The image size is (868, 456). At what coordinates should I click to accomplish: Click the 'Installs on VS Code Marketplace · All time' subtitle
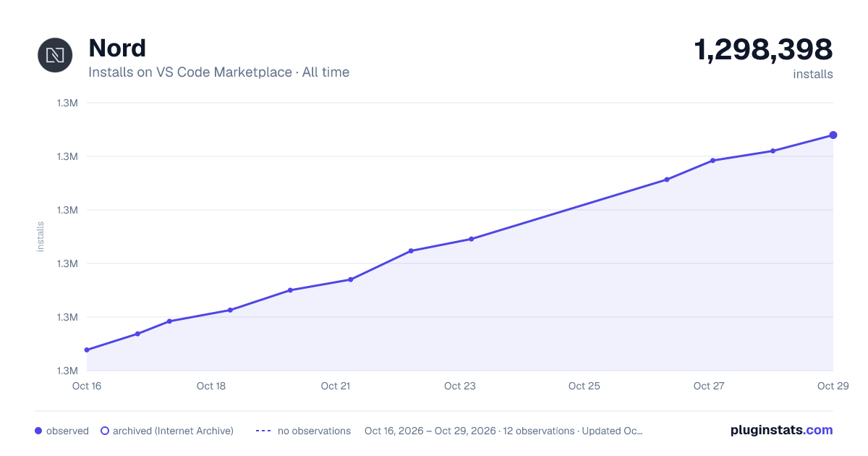[218, 72]
